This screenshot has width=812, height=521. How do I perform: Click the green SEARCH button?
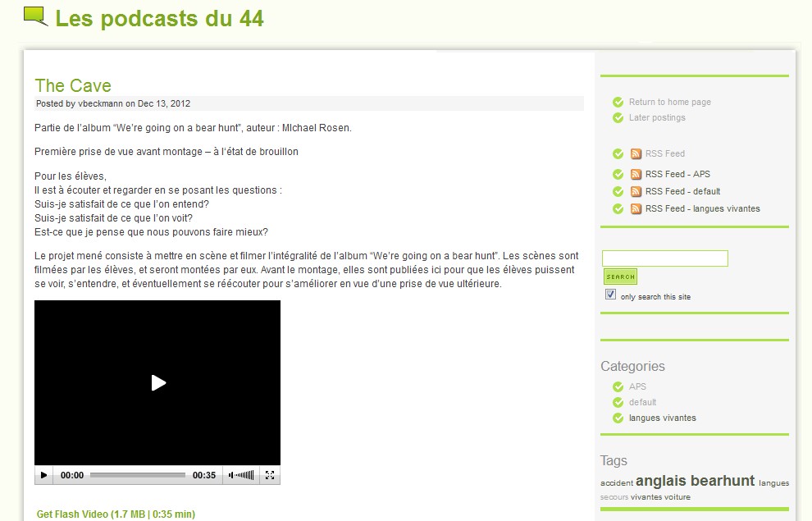pos(620,276)
